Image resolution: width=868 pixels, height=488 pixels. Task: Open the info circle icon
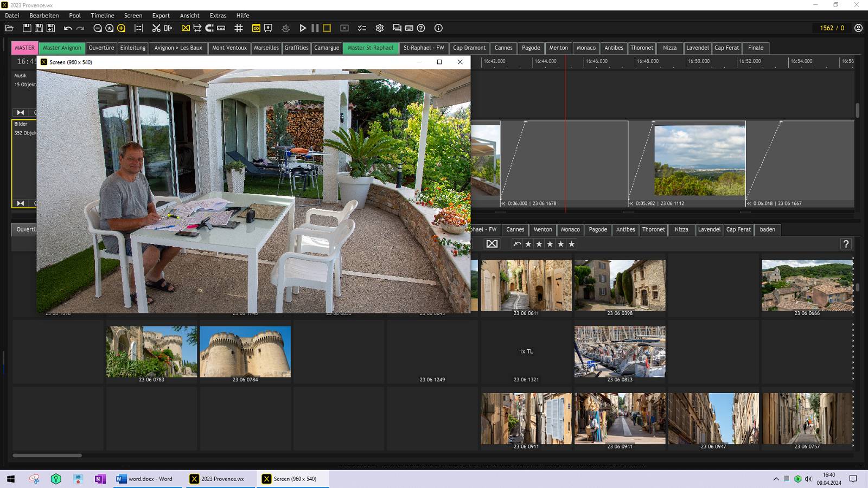coord(438,28)
